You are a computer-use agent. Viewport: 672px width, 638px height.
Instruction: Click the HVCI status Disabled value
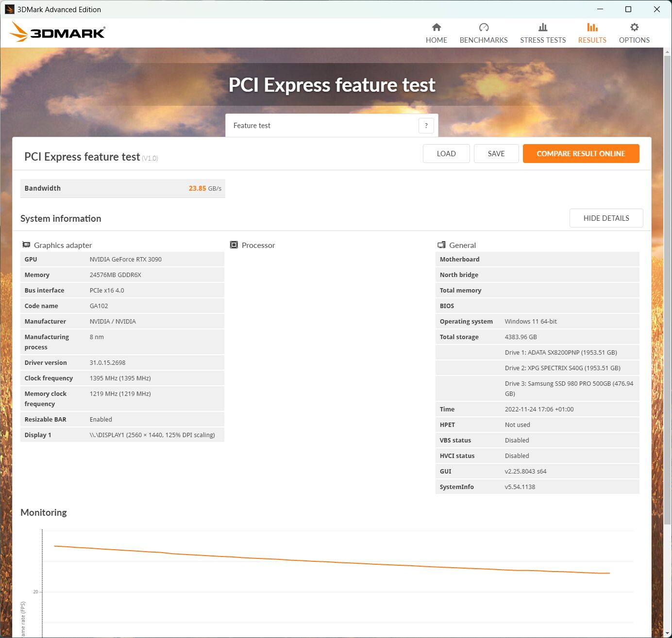[517, 456]
